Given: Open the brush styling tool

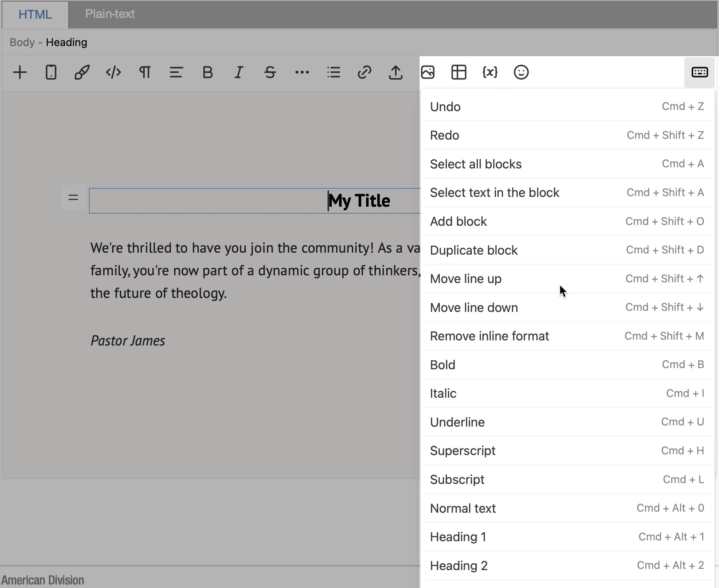Looking at the screenshot, I should (82, 73).
